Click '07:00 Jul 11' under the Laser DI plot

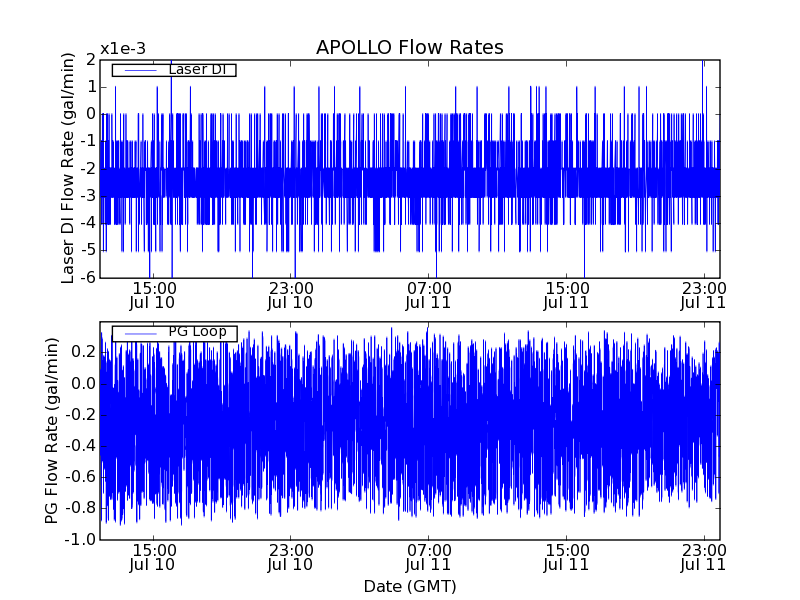click(x=429, y=295)
